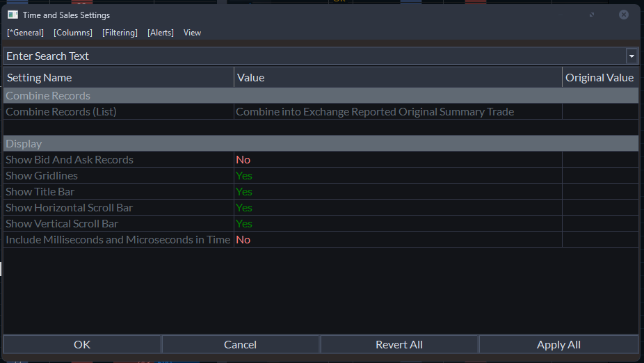The width and height of the screenshot is (644, 363).
Task: Close the Time and Sales Settings dialog
Action: [624, 15]
